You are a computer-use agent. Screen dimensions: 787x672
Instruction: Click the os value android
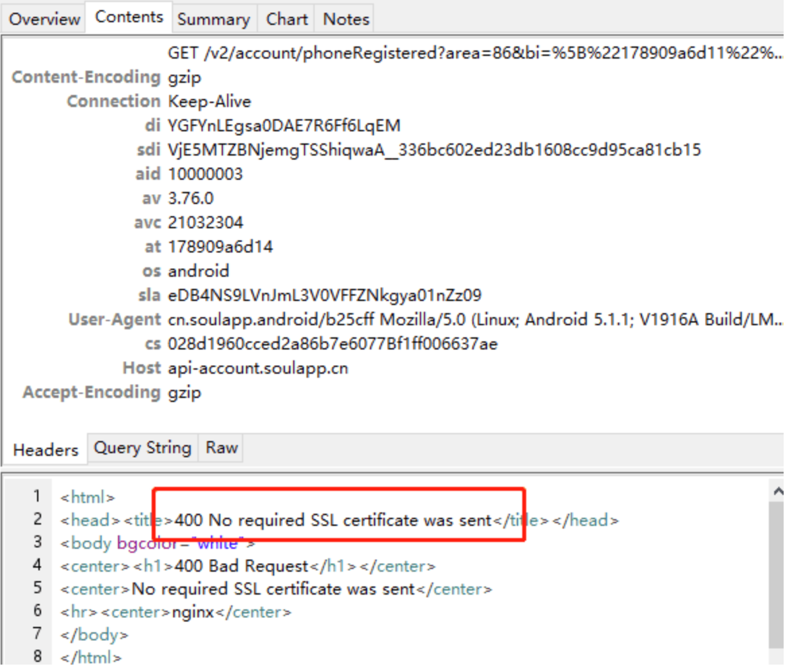click(x=198, y=271)
